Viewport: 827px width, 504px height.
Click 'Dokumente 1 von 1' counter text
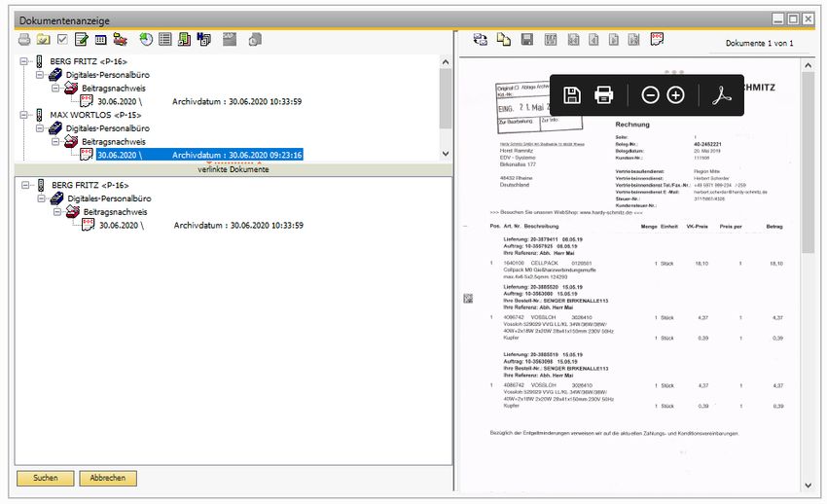(759, 43)
